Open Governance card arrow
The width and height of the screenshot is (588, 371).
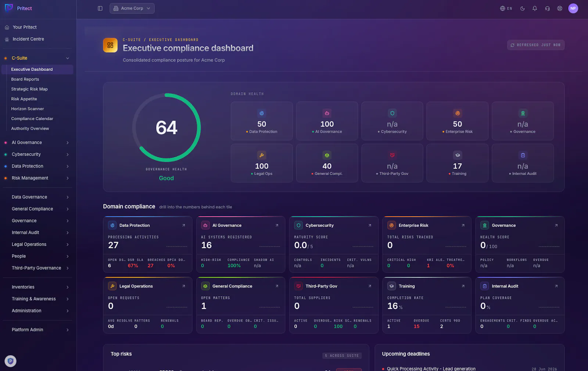556,225
